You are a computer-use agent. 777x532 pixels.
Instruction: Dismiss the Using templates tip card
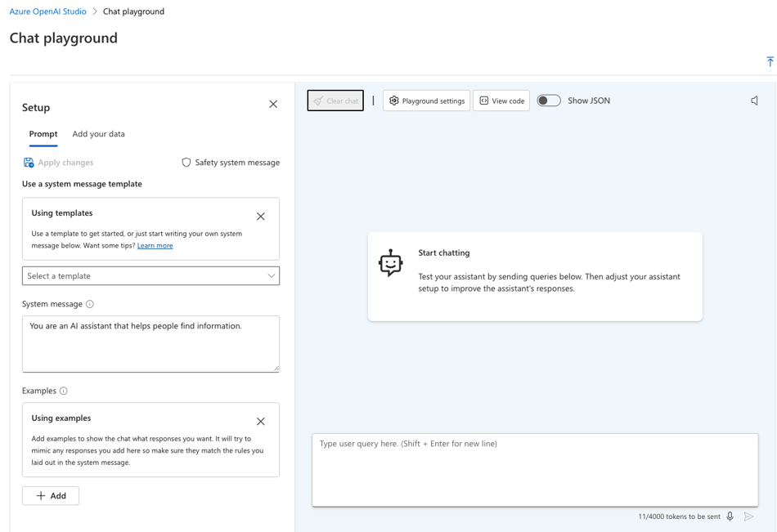[x=261, y=217]
